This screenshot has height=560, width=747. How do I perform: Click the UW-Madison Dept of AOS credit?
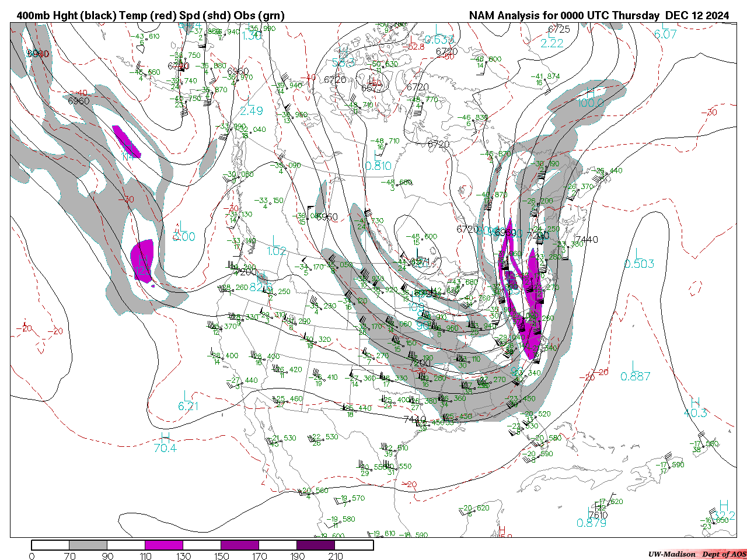[697, 554]
